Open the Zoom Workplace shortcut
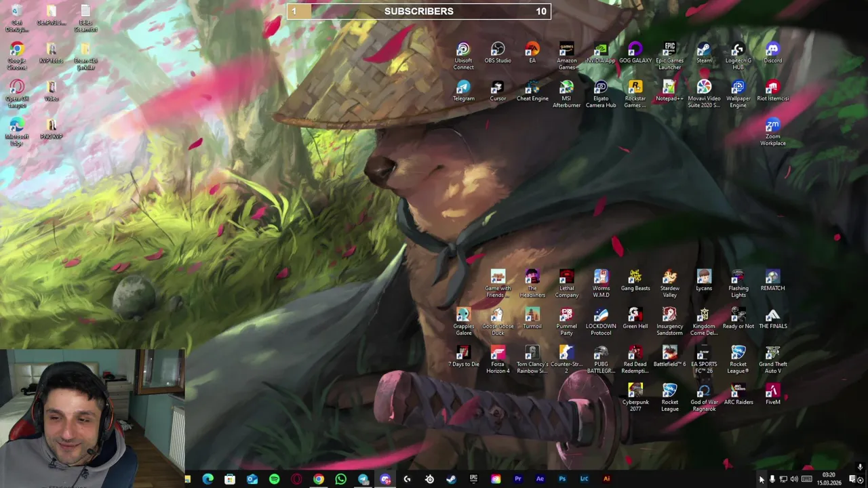 (x=772, y=131)
